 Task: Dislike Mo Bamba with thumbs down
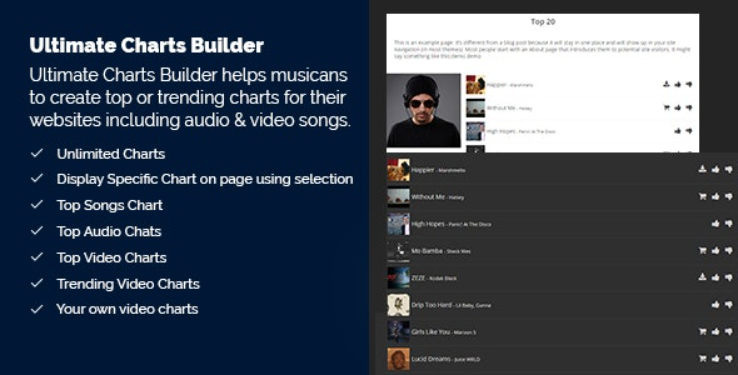point(729,251)
